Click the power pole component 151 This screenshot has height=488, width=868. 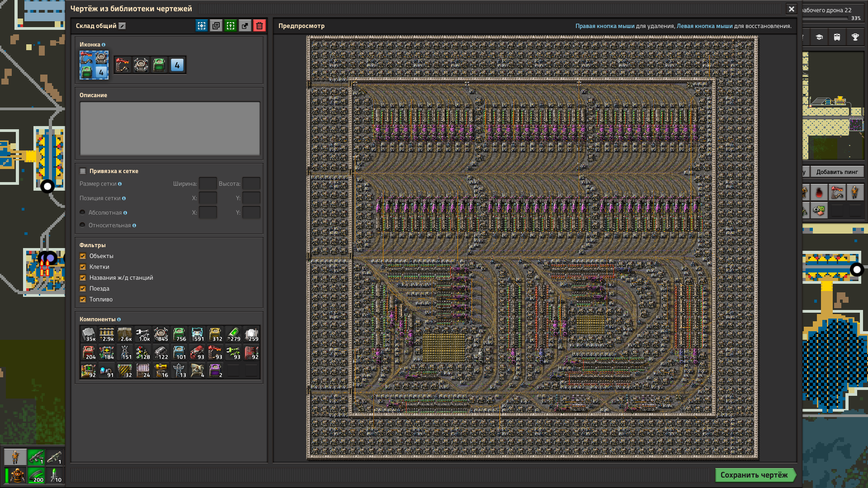pos(125,352)
